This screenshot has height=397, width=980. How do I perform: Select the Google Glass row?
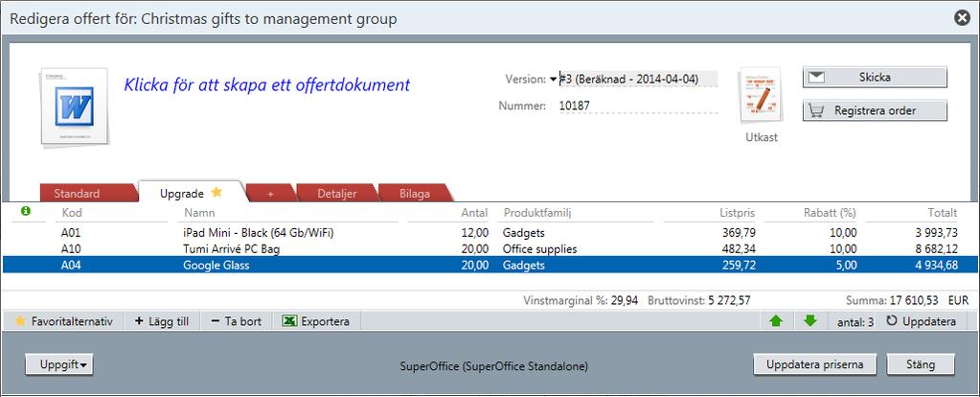click(490, 265)
